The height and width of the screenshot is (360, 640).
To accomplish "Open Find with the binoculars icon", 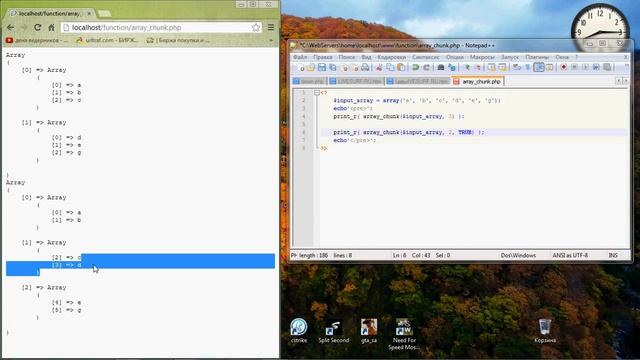I will [441, 67].
